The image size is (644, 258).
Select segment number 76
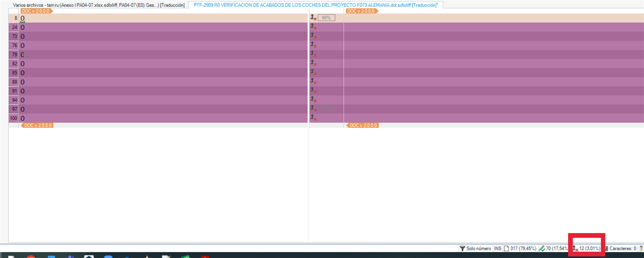click(14, 46)
